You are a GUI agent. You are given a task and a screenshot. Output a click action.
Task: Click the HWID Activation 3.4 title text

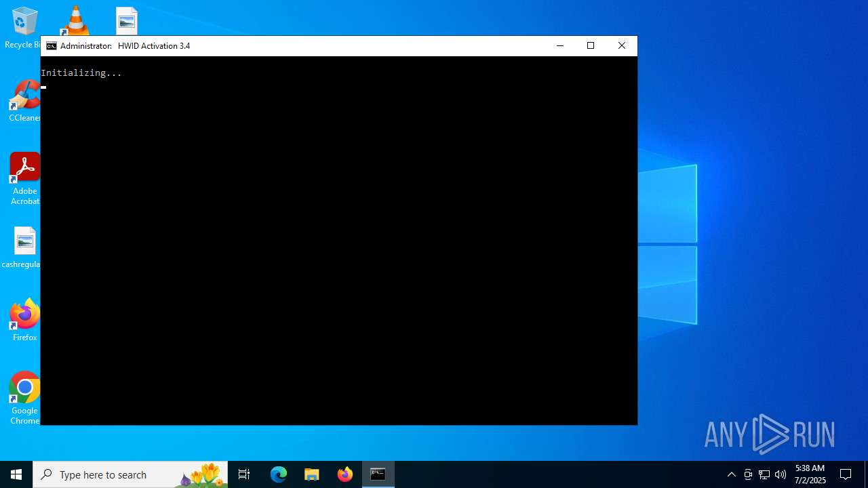point(154,46)
